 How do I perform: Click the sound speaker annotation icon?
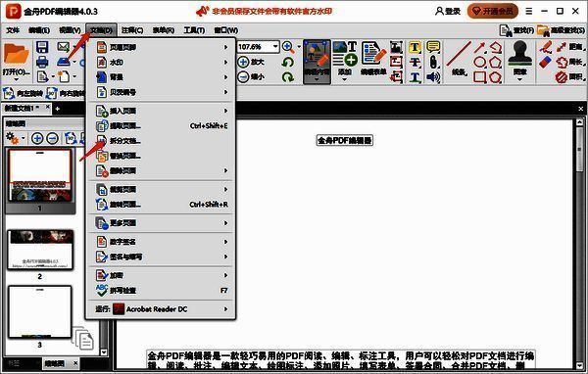pos(433,77)
